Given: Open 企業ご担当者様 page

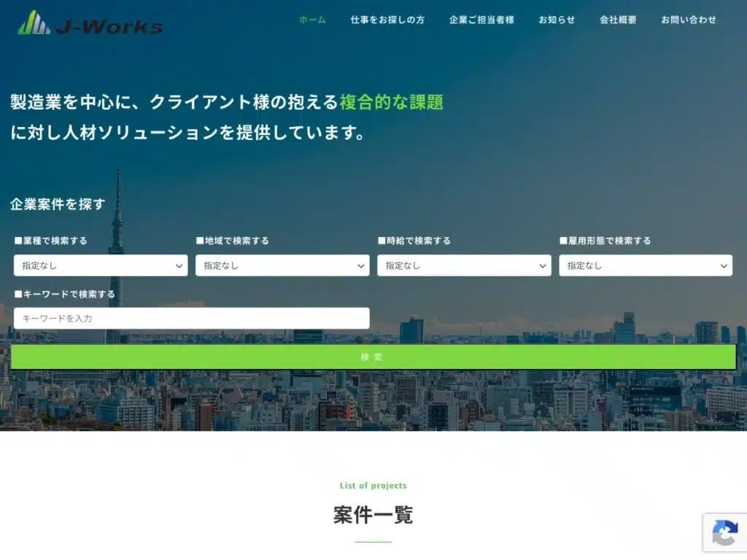Looking at the screenshot, I should click(x=481, y=20).
